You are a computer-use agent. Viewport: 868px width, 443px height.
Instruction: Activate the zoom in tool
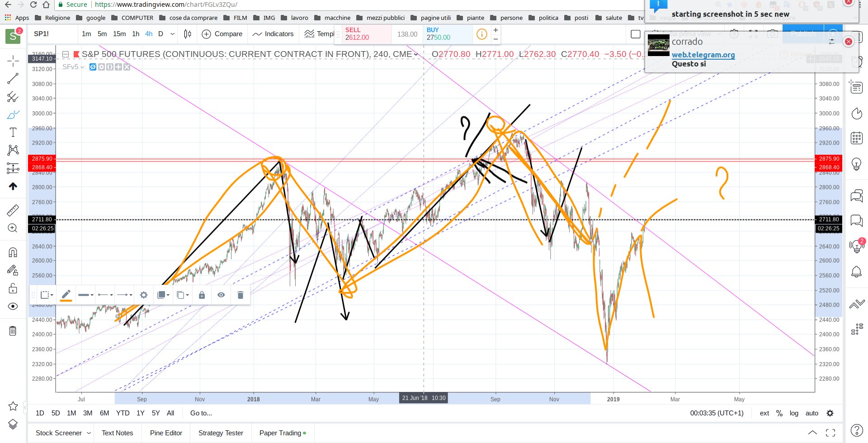click(x=13, y=228)
